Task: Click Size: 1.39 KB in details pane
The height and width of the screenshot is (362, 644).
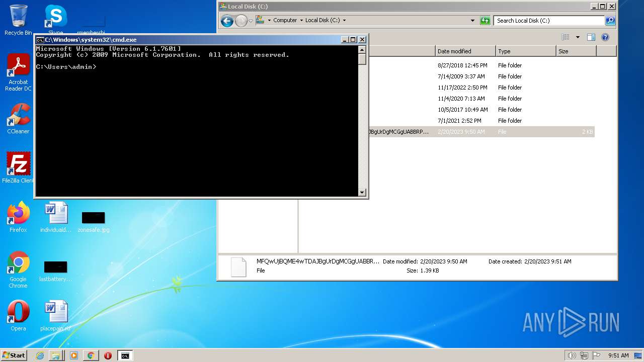Action: tap(423, 270)
